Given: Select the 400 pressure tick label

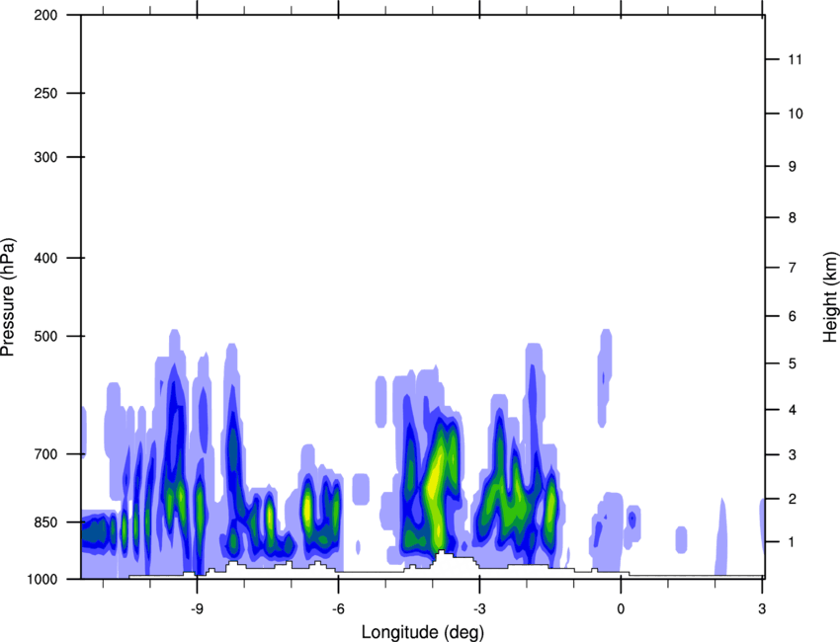Looking at the screenshot, I should point(45,258).
